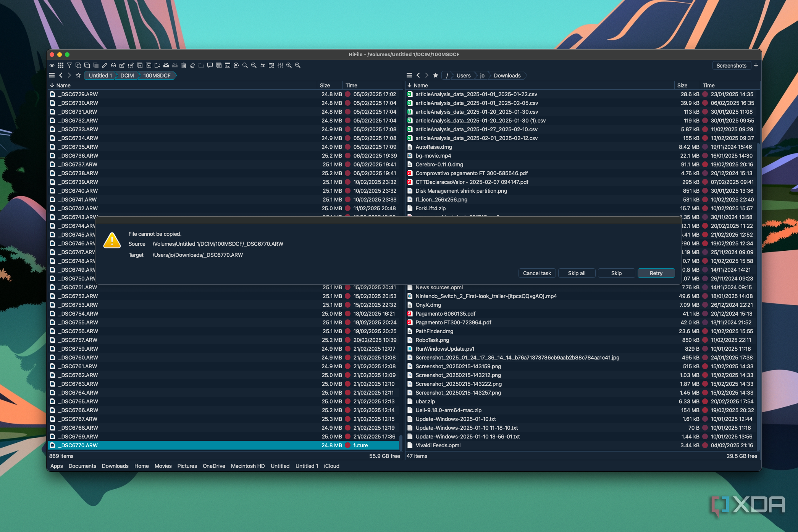This screenshot has width=798, height=532.
Task: Click the zoom in magnifier icon
Action: coord(288,65)
